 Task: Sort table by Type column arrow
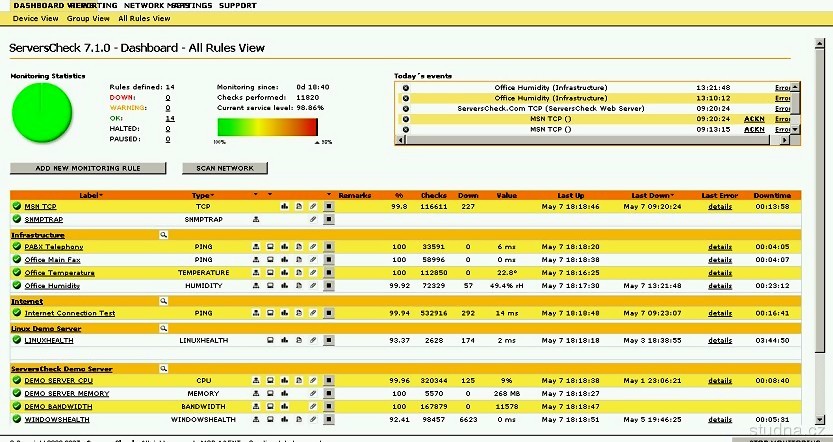(212, 196)
